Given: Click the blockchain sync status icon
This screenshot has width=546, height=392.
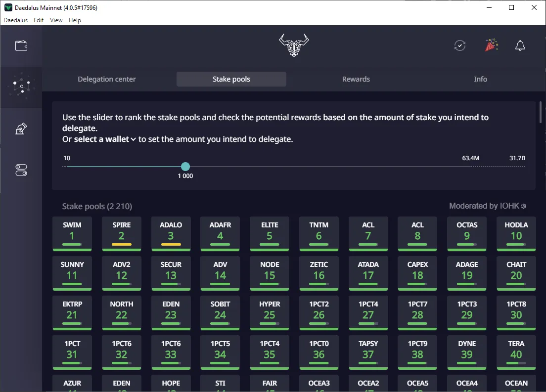Looking at the screenshot, I should [x=460, y=45].
